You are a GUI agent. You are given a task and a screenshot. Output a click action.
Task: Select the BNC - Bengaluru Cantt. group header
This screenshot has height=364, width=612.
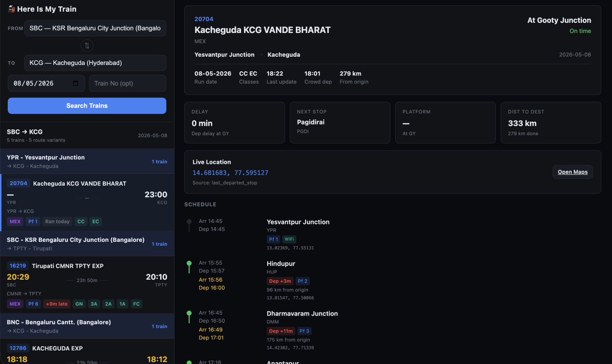pos(87,326)
